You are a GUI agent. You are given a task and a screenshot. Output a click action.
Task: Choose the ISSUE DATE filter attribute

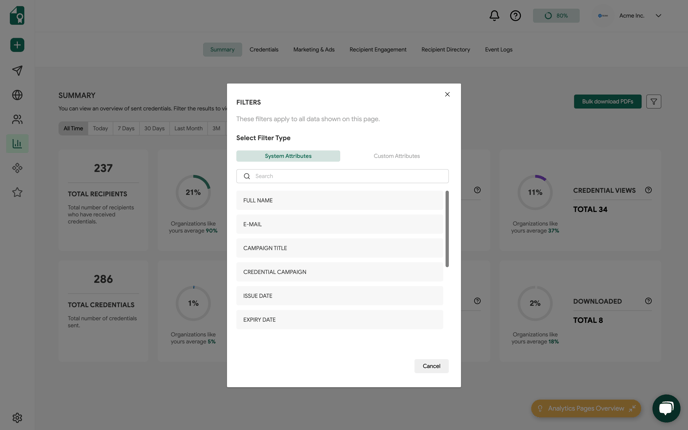tap(340, 296)
